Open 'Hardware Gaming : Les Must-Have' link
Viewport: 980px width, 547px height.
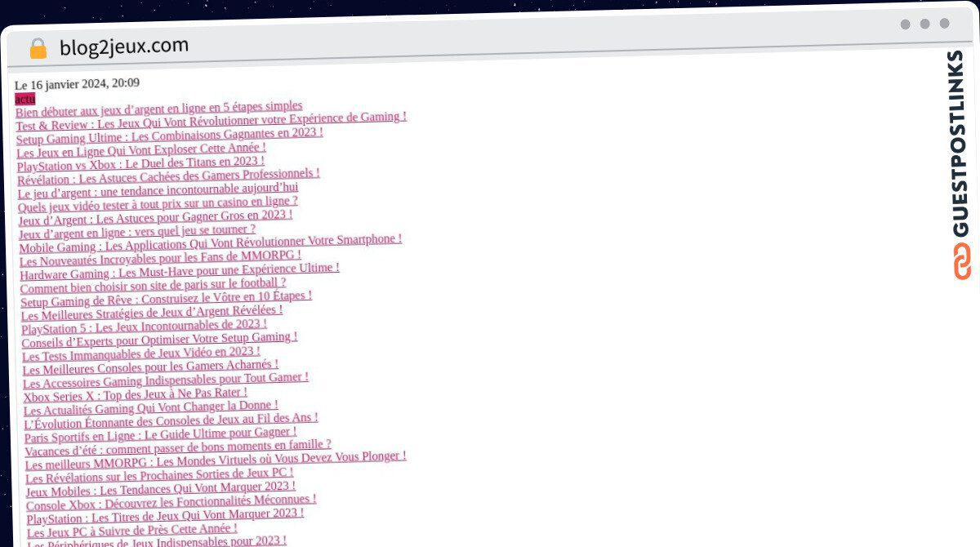[x=180, y=272]
